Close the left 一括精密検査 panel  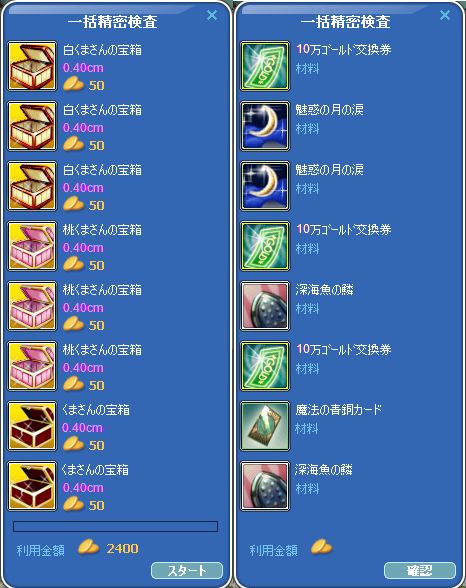pos(212,15)
